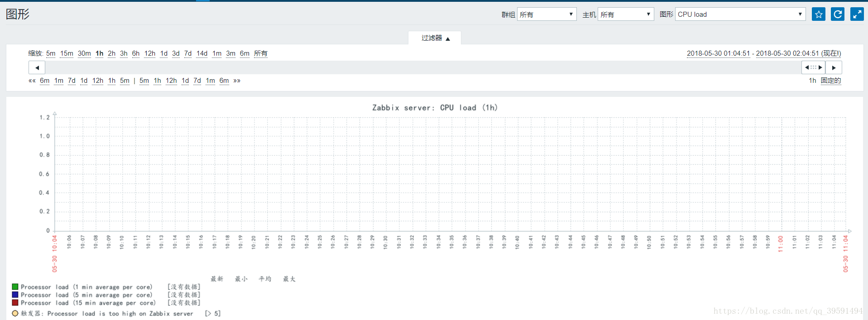868x320 pixels.
Task: Open the 图形 CPU load dropdown
Action: click(x=740, y=14)
